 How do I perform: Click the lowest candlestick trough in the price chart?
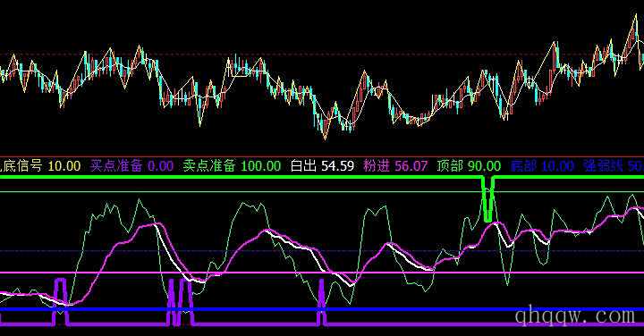(x=326, y=135)
